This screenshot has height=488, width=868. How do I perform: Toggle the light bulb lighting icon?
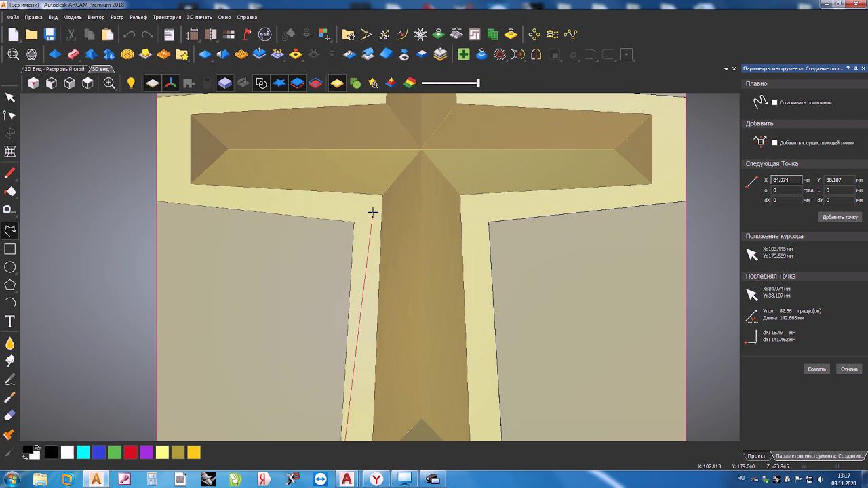point(131,83)
